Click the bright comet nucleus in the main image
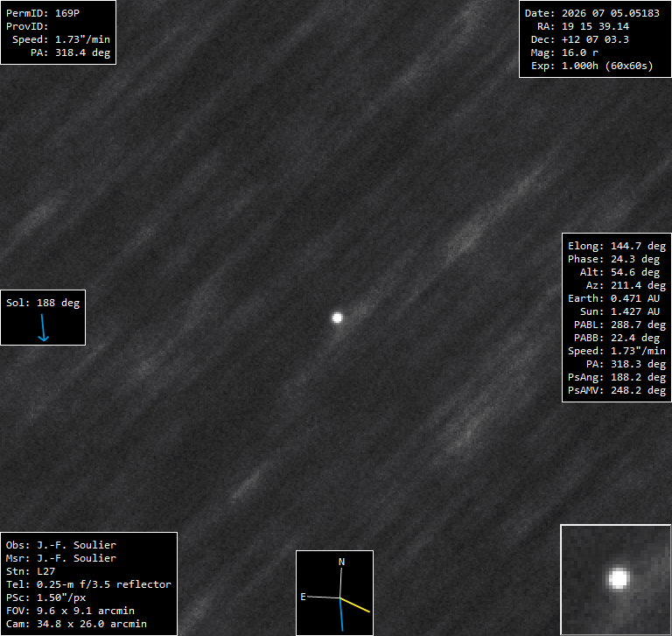This screenshot has height=636, width=672. 337,318
